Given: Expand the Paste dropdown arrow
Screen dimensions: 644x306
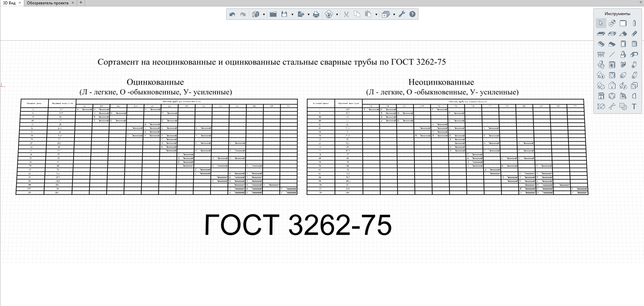Looking at the screenshot, I should [x=376, y=14].
